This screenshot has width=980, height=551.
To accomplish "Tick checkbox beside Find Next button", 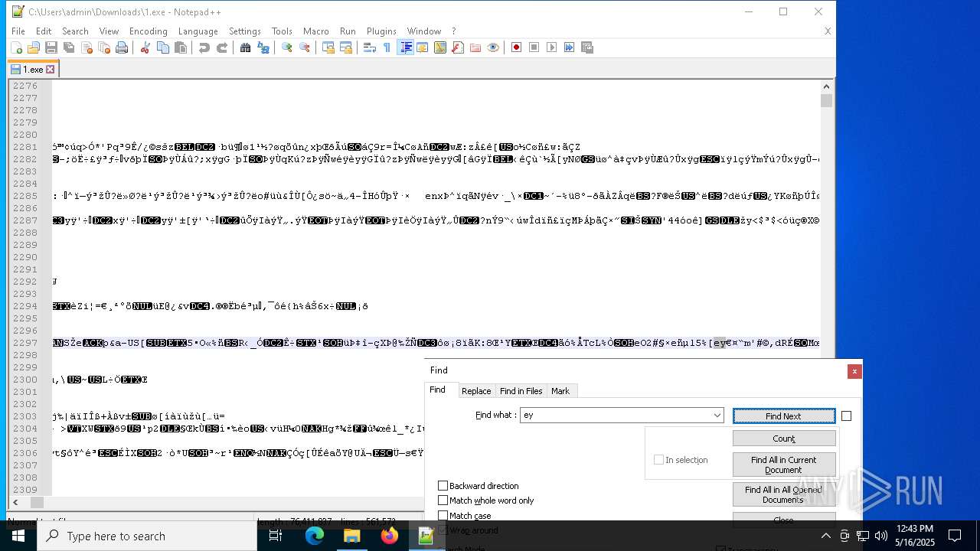I will 846,416.
